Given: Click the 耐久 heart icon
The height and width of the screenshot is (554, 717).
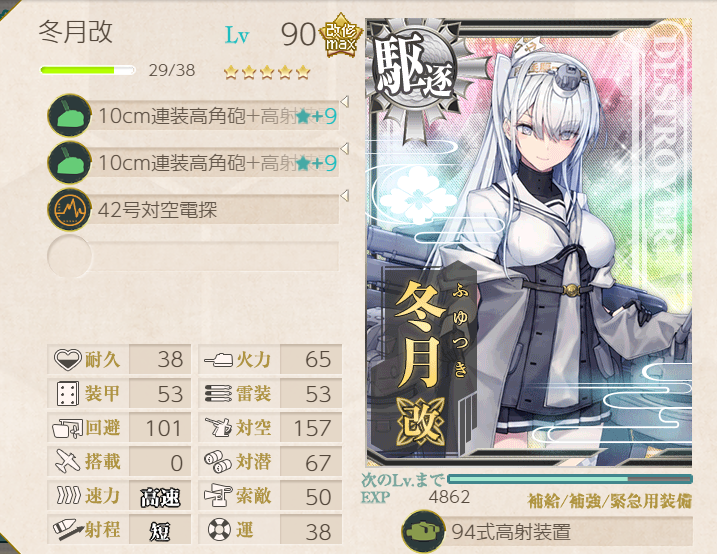Looking at the screenshot, I should pyautogui.click(x=67, y=359).
